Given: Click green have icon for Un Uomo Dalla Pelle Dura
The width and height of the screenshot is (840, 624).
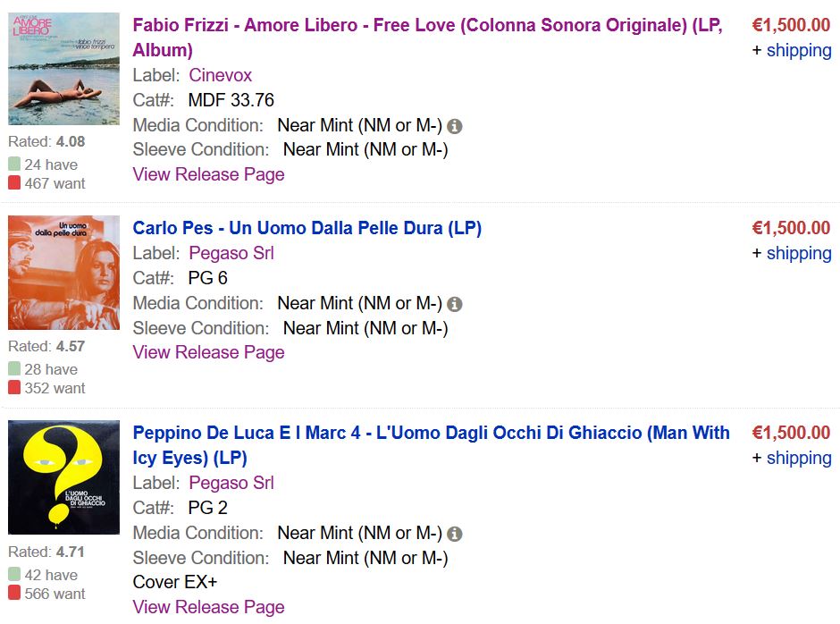Looking at the screenshot, I should click(x=14, y=369).
